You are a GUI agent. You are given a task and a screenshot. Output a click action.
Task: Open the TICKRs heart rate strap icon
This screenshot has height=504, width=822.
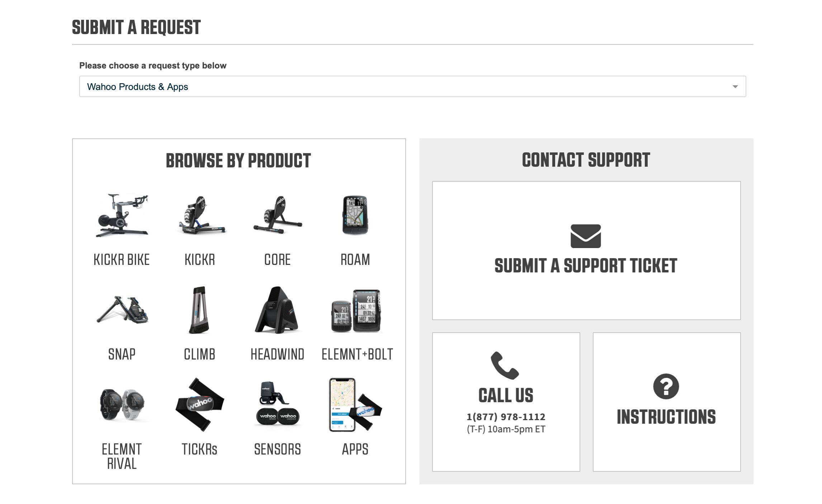200,404
